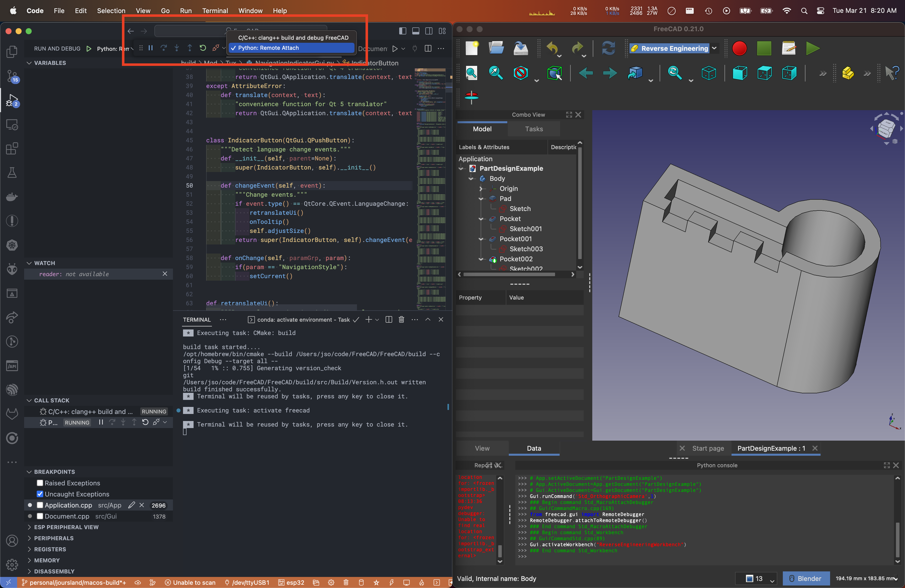This screenshot has width=905, height=588.
Task: Enable the Raised Exceptions breakpoint checkbox
Action: pos(40,483)
